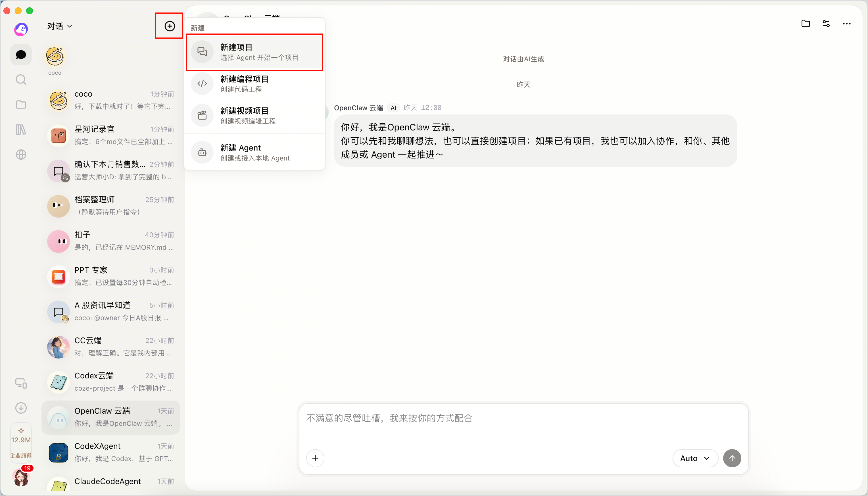
Task: Open the folder icon at top right
Action: point(806,24)
